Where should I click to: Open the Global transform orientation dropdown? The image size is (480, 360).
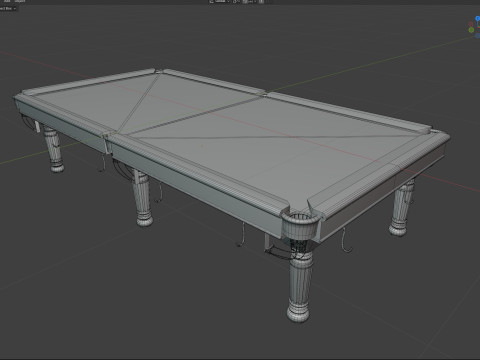click(220, 1)
